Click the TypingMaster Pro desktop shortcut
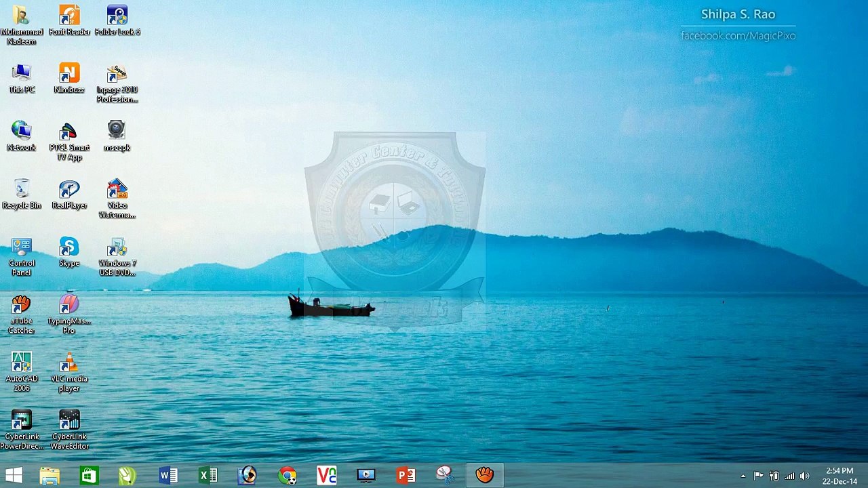 point(69,314)
